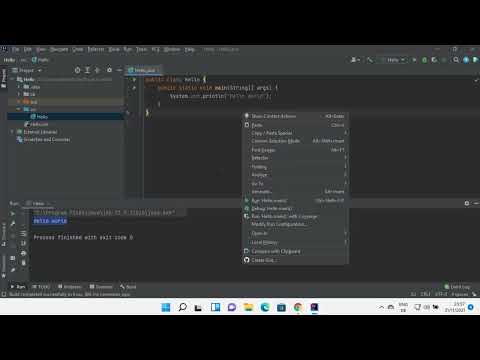Image resolution: width=480 pixels, height=360 pixels.
Task: Open the Folding submenu
Action: [295, 167]
